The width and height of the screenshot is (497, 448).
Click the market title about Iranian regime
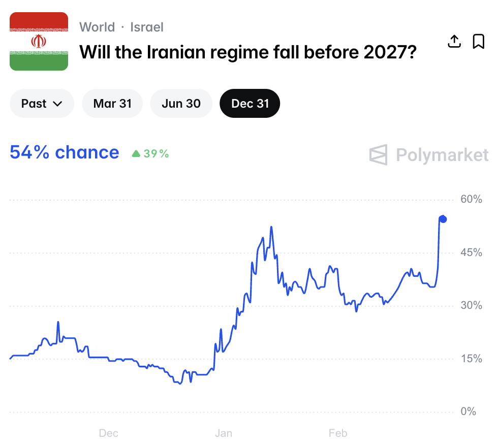(x=248, y=51)
